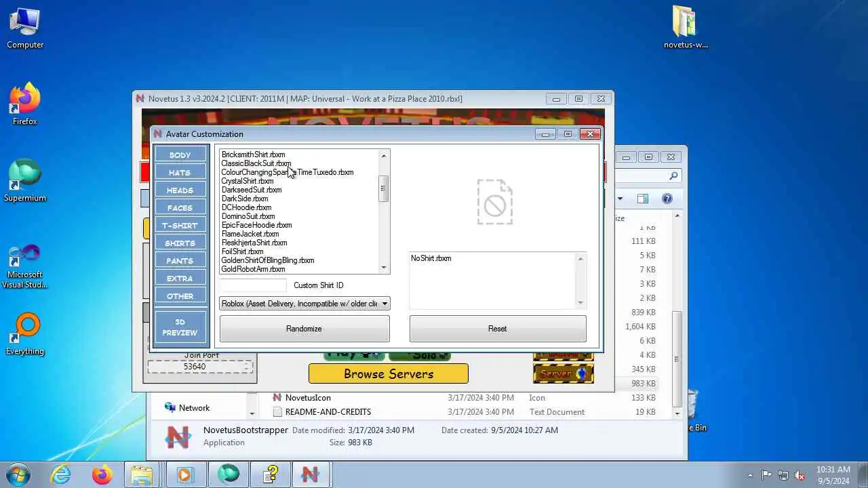868x488 pixels.
Task: Open the EXTRA tab
Action: [x=180, y=278]
